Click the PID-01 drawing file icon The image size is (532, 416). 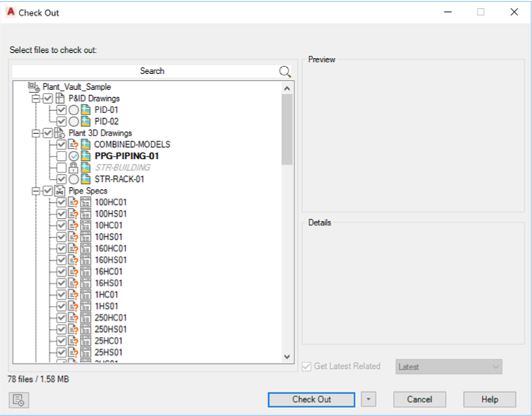tap(86, 110)
